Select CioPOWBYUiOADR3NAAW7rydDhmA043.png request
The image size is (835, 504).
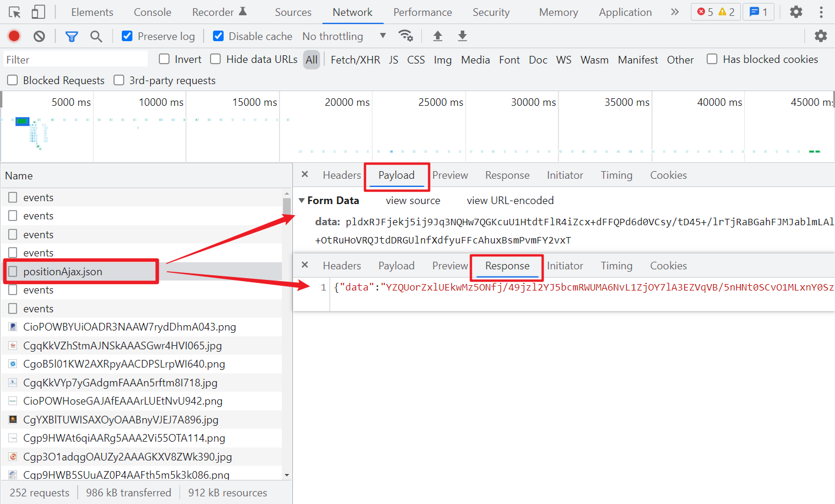click(129, 327)
